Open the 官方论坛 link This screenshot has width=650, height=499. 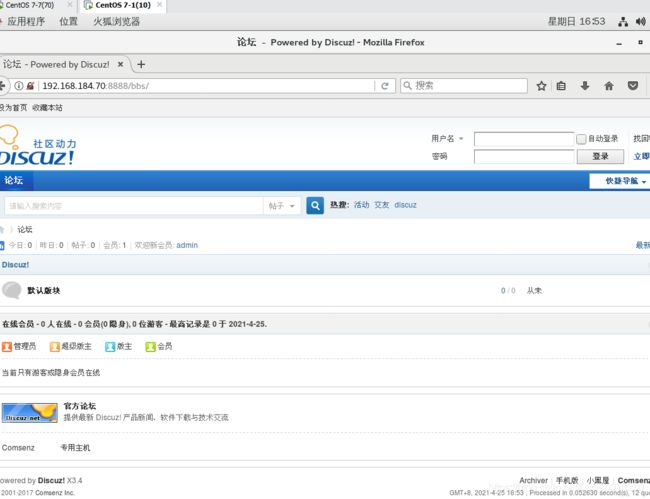[x=80, y=406]
